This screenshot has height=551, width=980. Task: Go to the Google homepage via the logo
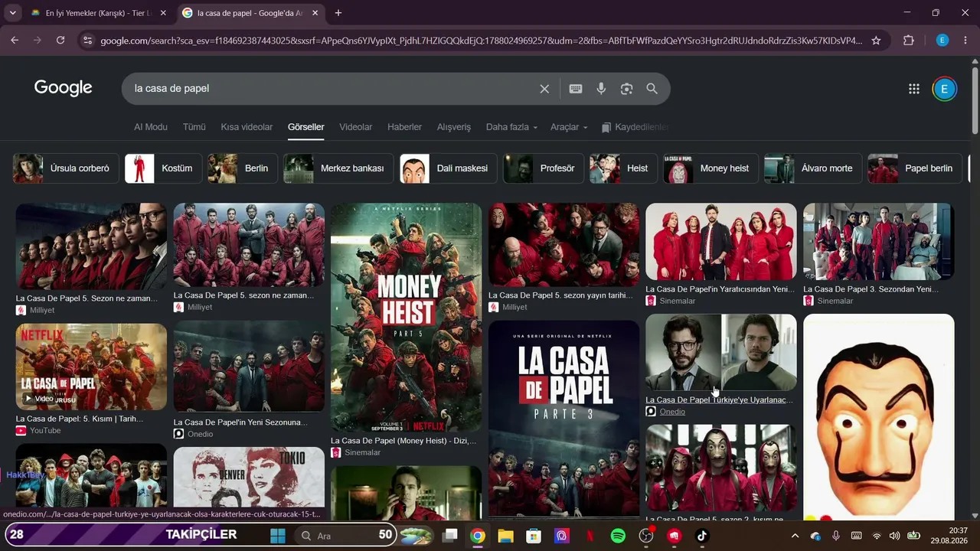click(63, 88)
